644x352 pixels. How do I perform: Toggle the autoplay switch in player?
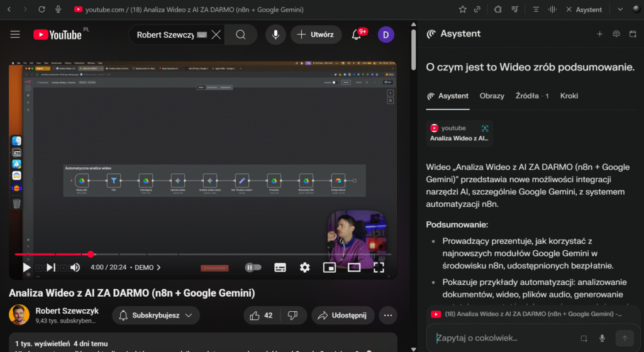click(x=253, y=267)
